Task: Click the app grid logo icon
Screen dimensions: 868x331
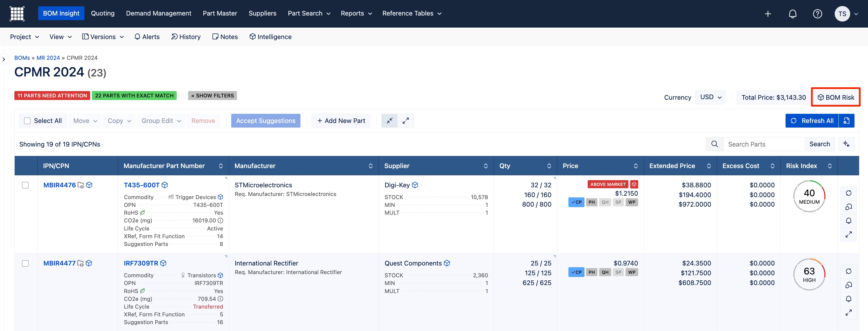Action: [x=17, y=14]
